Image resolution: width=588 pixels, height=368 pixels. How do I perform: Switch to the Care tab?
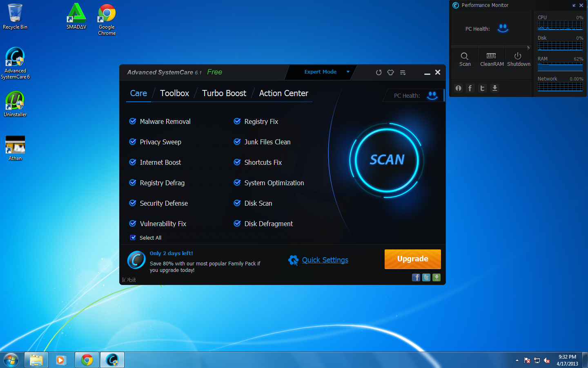(x=138, y=93)
